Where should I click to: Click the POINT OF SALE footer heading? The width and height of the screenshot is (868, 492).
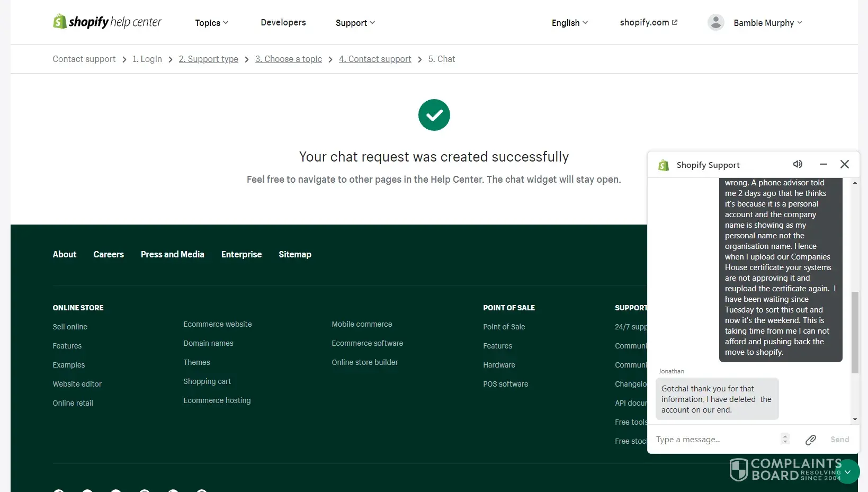509,308
